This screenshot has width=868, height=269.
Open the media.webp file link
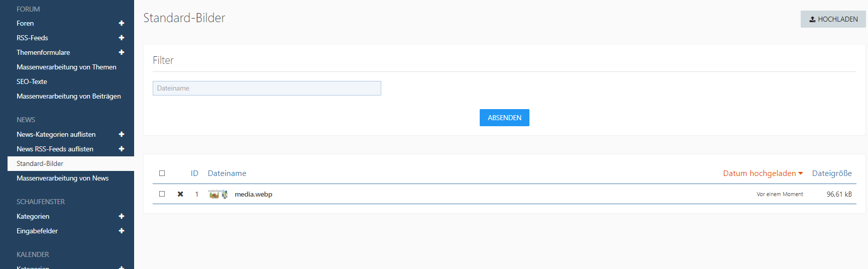click(253, 195)
